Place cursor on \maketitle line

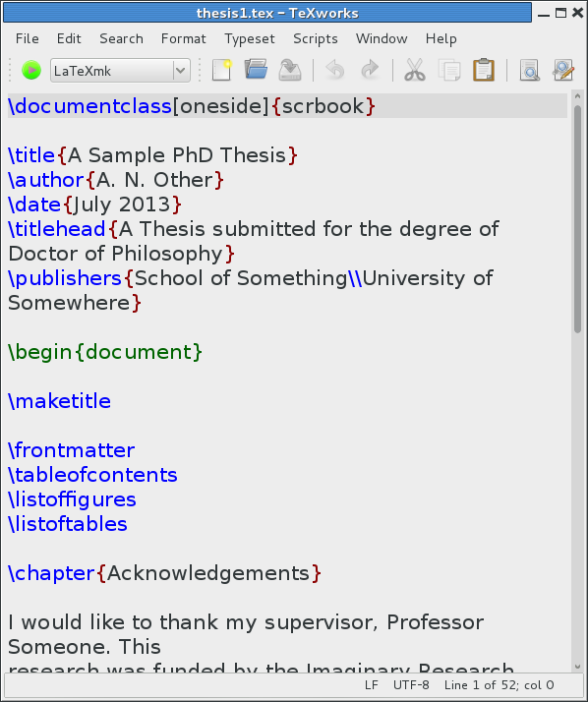[60, 401]
